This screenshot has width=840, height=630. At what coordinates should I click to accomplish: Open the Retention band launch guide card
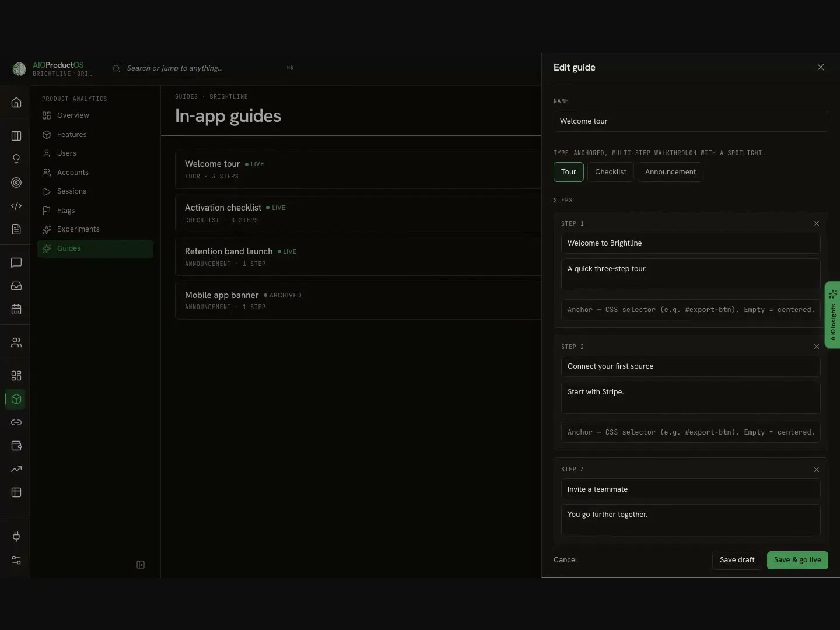pyautogui.click(x=358, y=257)
